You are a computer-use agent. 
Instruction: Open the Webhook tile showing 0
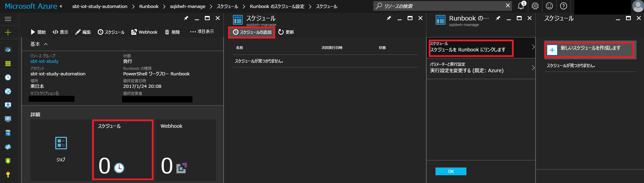pos(185,150)
